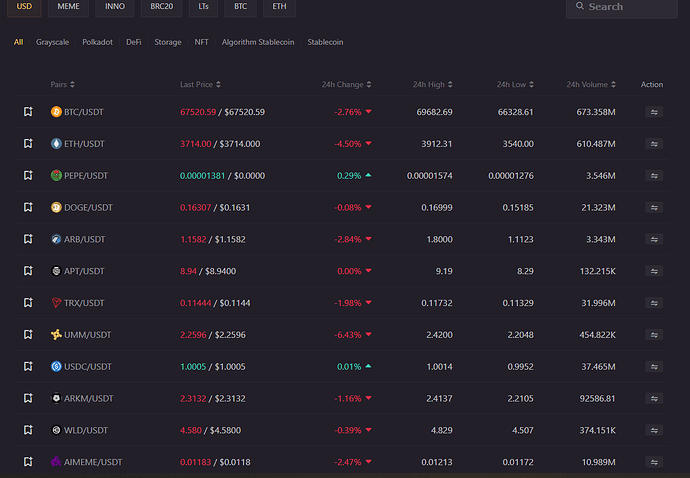This screenshot has width=690, height=478.
Task: Filter pairs by NFT
Action: tap(202, 42)
